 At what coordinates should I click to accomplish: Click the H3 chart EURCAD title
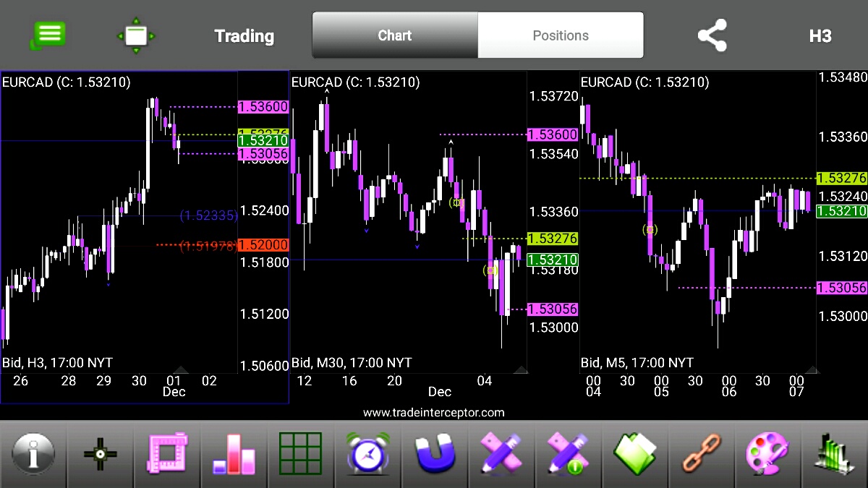tap(67, 82)
